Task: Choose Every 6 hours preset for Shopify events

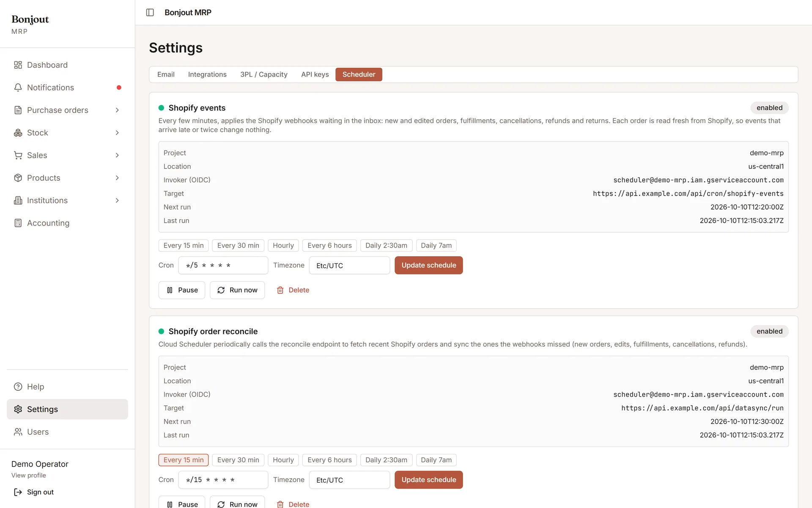Action: [329, 246]
